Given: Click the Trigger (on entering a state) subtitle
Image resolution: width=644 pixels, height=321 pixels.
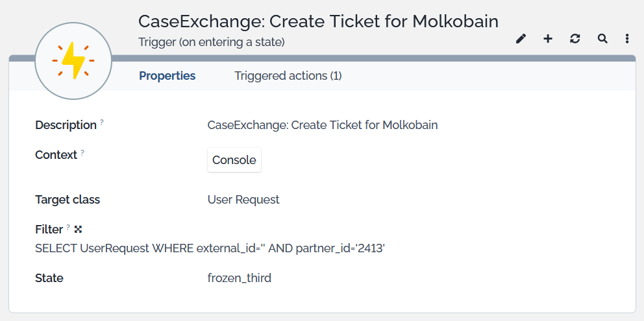Looking at the screenshot, I should tap(212, 42).
